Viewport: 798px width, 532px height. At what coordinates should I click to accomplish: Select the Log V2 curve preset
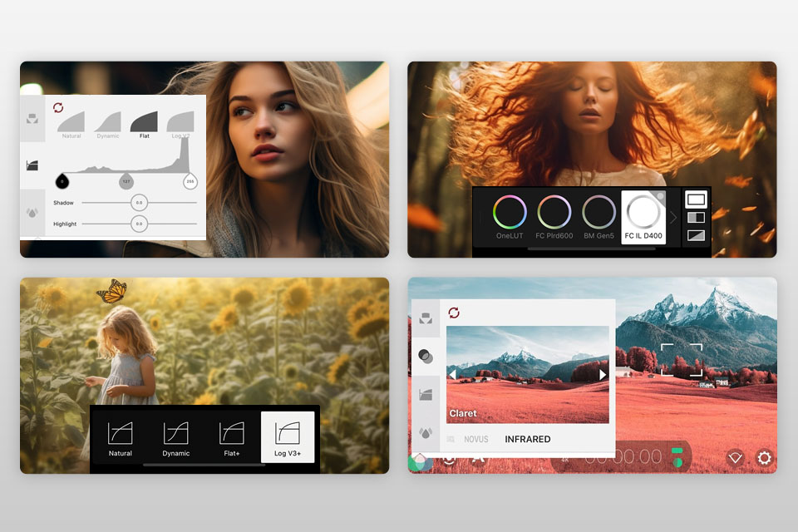point(180,126)
